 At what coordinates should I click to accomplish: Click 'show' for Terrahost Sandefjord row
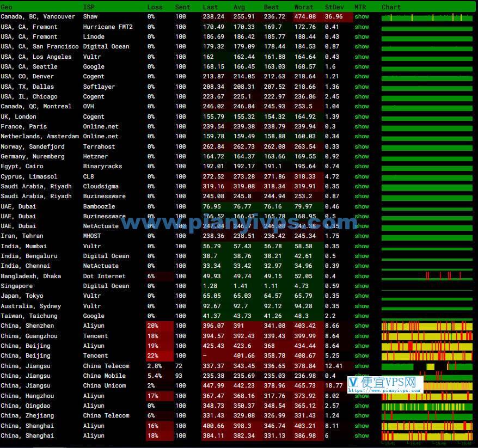click(361, 146)
